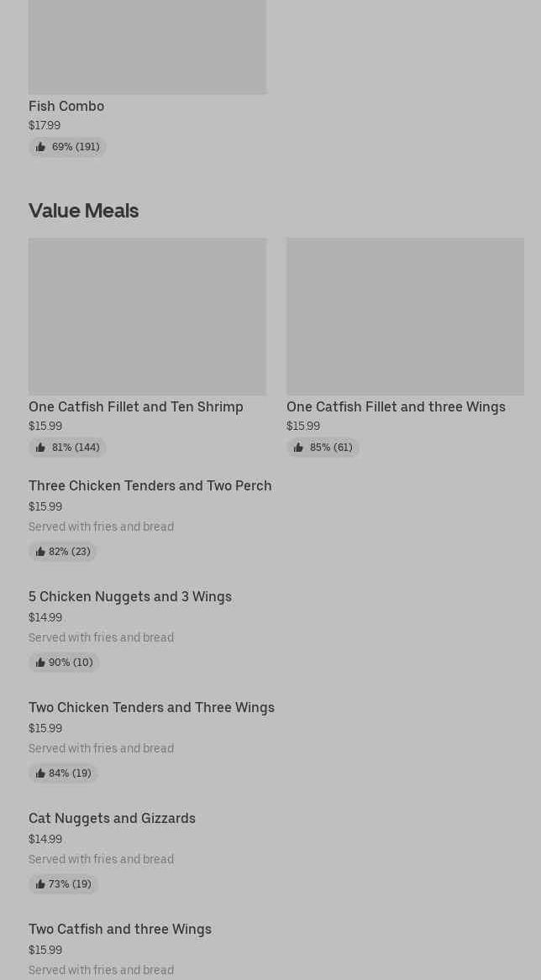This screenshot has width=541, height=980.
Task: Open Two Catfish and three Wings item
Action: [x=120, y=929]
